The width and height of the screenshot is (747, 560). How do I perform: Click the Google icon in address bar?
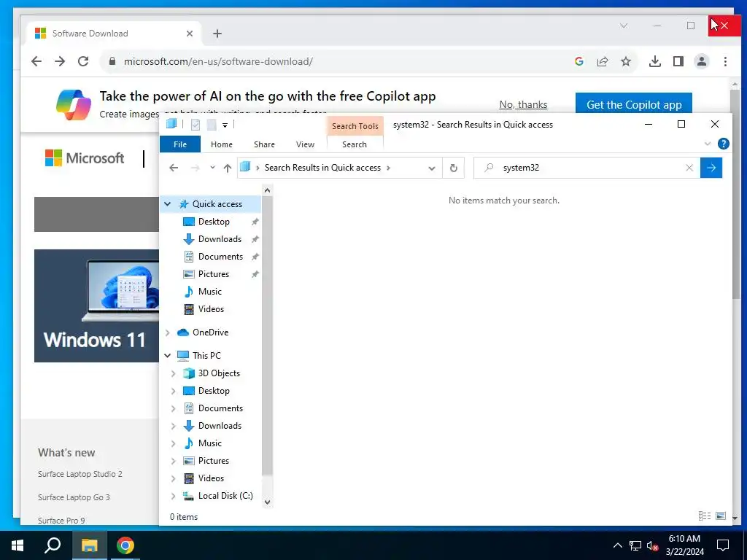click(579, 61)
